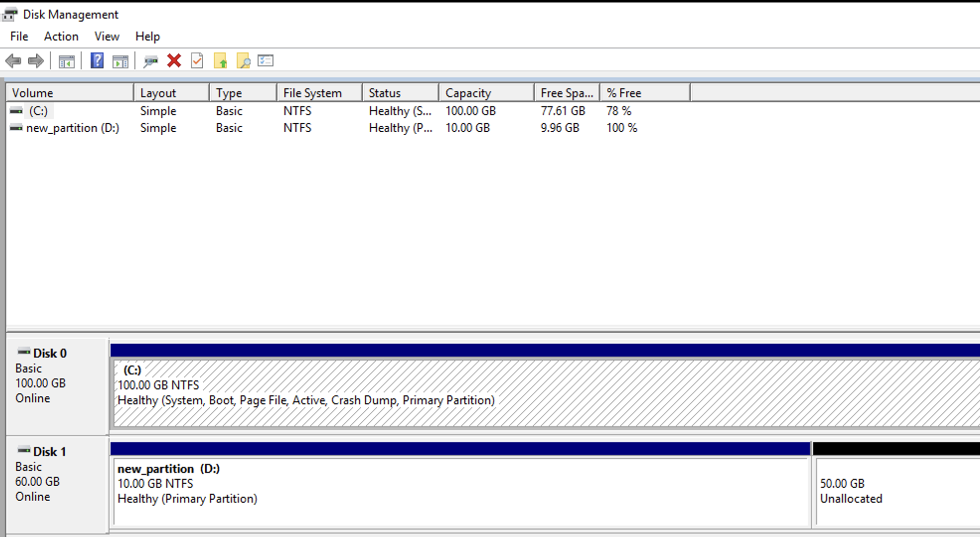The width and height of the screenshot is (980, 537).
Task: Open the Action menu
Action: (x=61, y=36)
